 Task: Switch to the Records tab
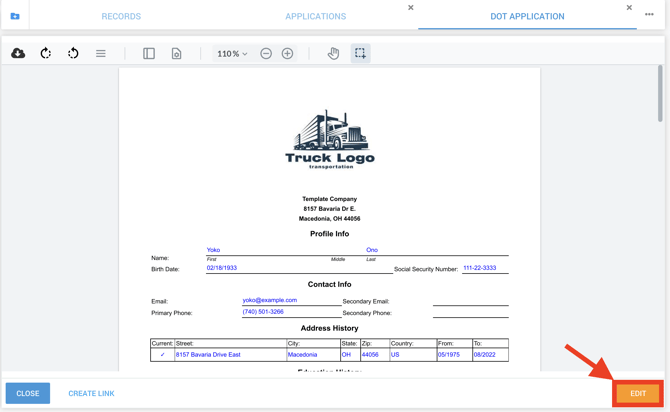(x=121, y=16)
